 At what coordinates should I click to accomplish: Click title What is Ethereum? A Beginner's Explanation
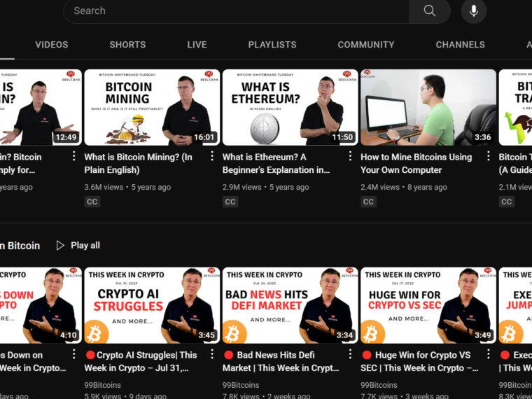tap(276, 164)
